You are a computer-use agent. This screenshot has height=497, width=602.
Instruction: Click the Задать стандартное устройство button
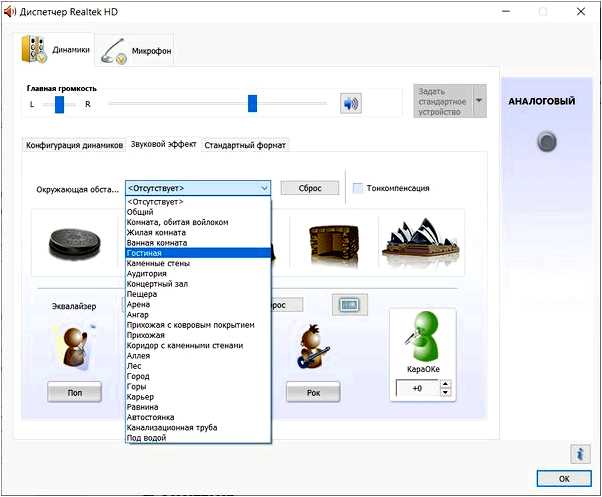coord(442,101)
